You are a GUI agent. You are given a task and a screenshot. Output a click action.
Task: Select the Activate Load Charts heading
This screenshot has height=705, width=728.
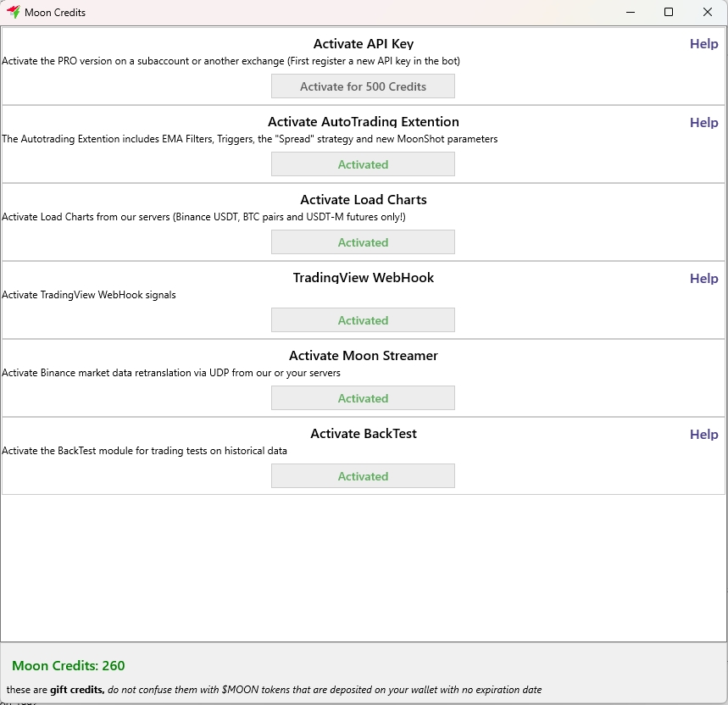363,200
